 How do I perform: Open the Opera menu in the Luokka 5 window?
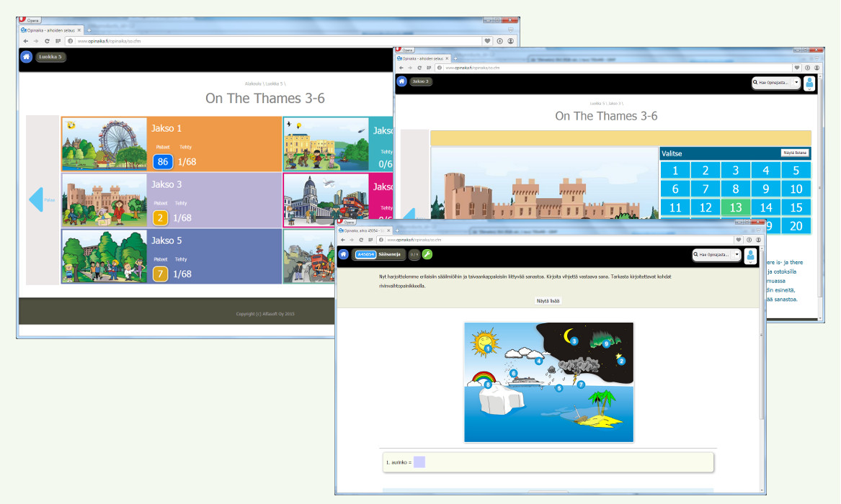30,20
